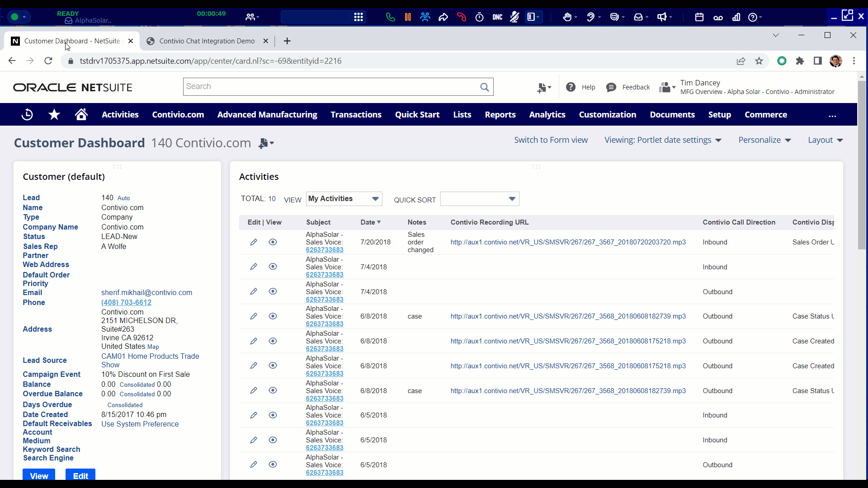Toggle the green agent status indicator
The image size is (868, 488).
pyautogui.click(x=14, y=17)
